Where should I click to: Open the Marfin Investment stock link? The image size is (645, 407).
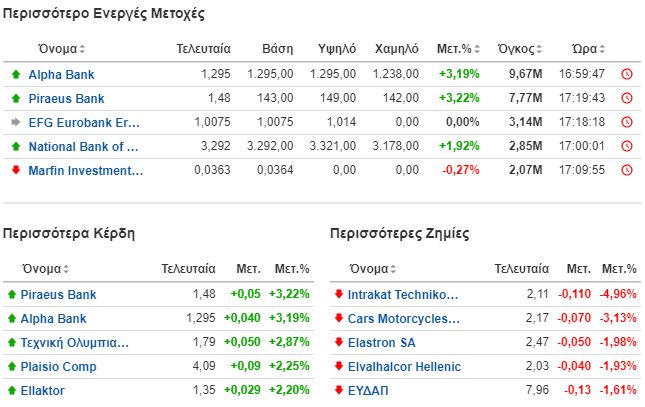click(86, 170)
